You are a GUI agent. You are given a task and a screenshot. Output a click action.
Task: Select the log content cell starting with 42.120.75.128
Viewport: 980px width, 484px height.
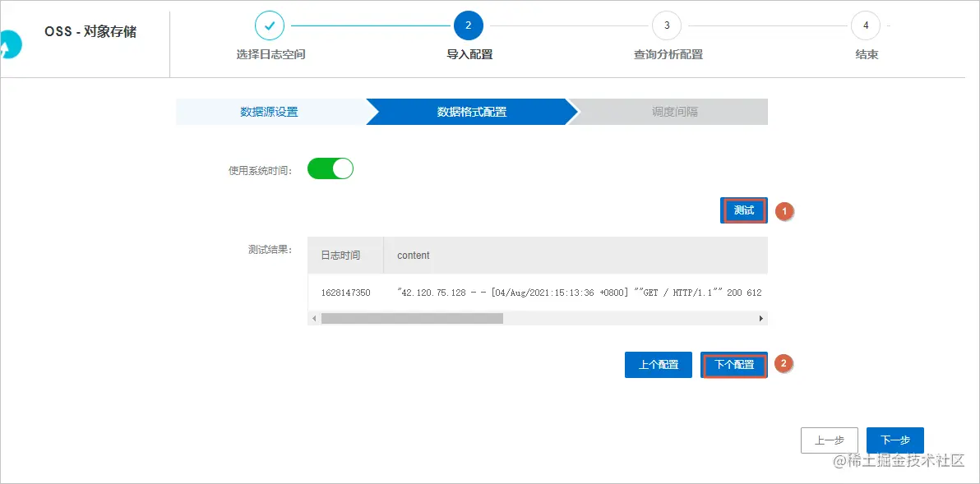[x=580, y=293]
